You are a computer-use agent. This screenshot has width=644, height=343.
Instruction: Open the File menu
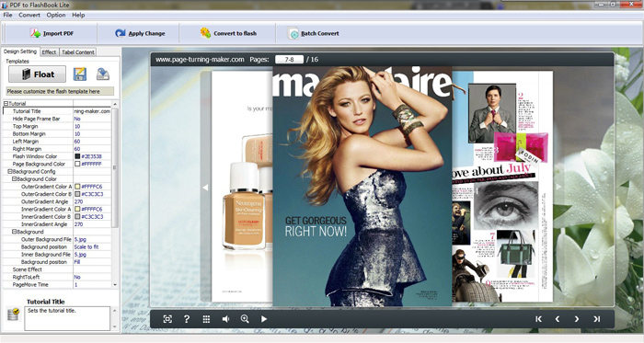[7, 15]
